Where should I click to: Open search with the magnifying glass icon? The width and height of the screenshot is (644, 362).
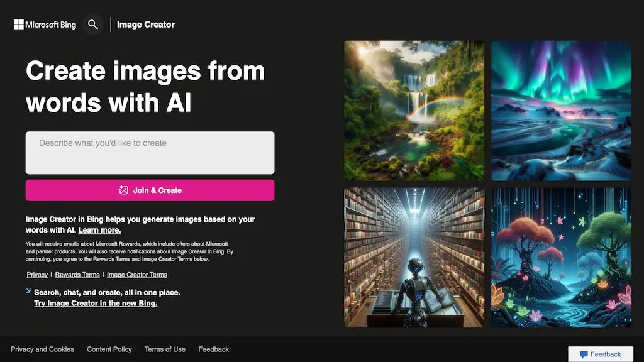tap(93, 25)
